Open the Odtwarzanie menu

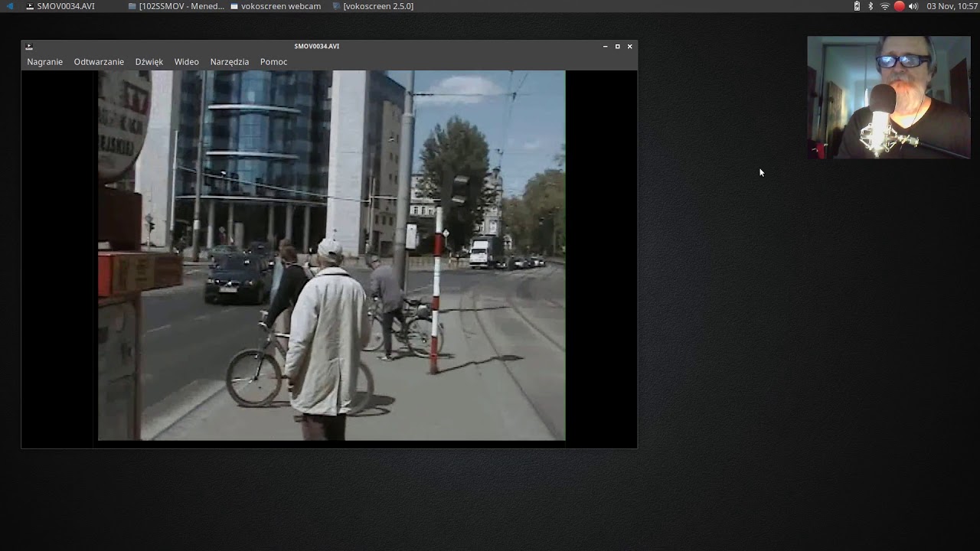tap(99, 62)
